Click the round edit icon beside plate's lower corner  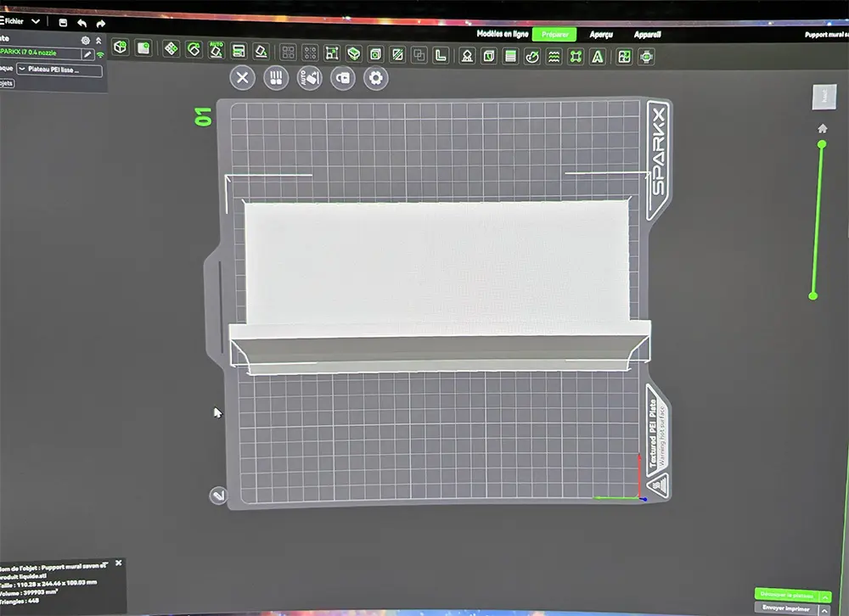218,496
